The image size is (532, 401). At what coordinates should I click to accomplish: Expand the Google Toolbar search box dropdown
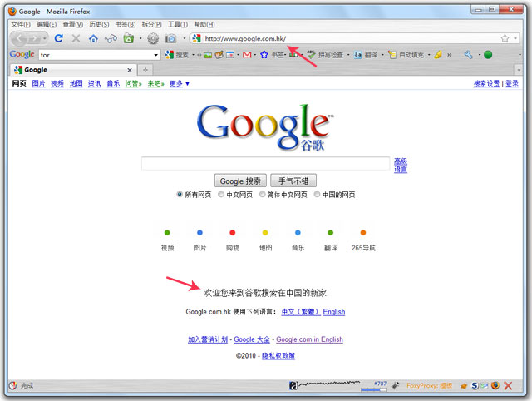[155, 55]
